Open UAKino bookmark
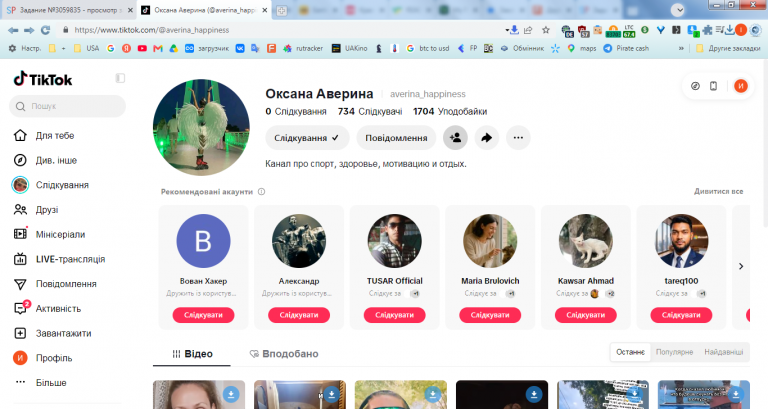Screen dimensions: 768x409 350,48
